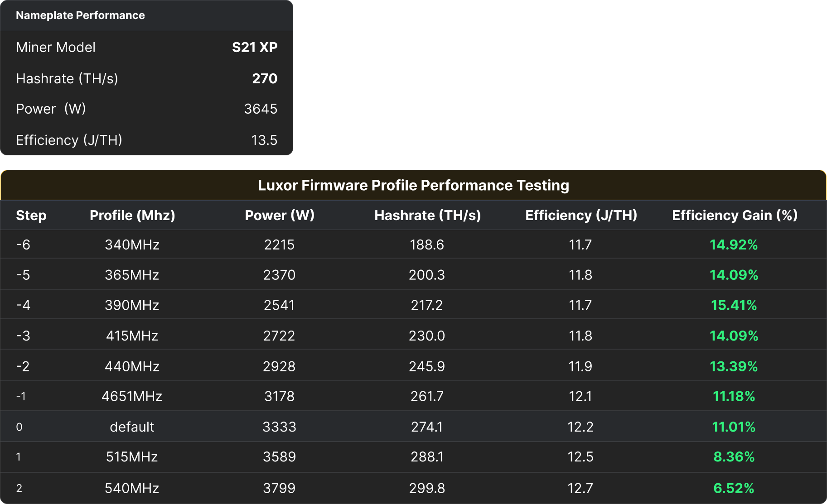Image resolution: width=827 pixels, height=504 pixels.
Task: Select the '540MHz' profile cell
Action: 132,488
